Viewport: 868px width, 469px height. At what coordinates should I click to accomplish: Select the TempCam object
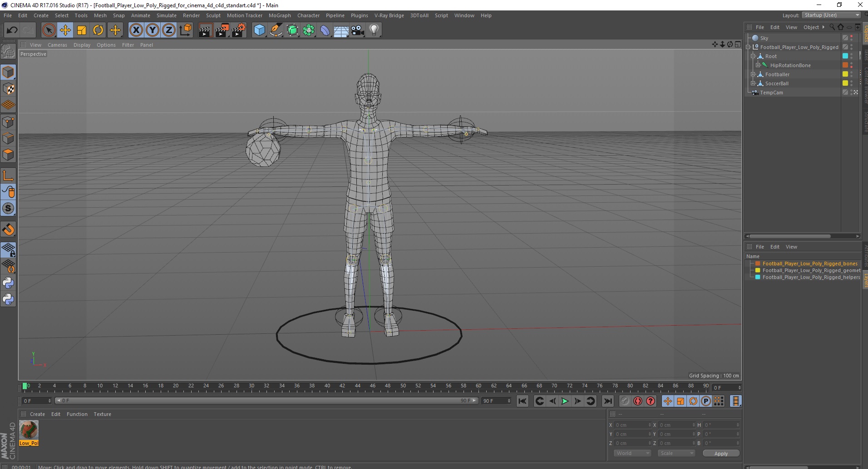[771, 93]
